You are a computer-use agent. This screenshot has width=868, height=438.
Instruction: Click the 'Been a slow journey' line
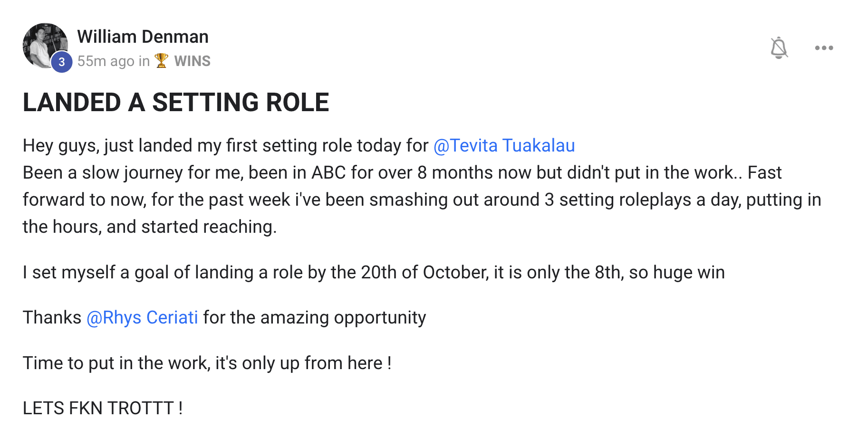402,172
